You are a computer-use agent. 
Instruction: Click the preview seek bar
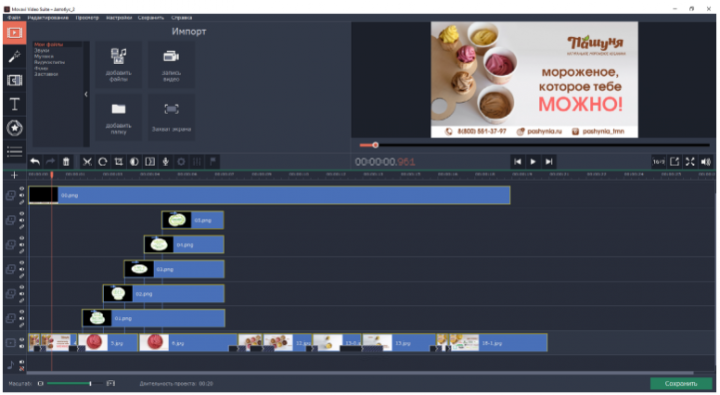[534, 145]
